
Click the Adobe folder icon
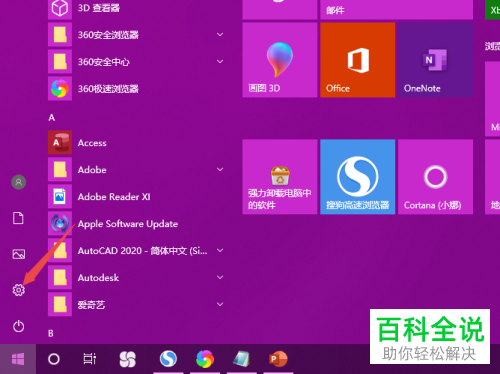60,170
